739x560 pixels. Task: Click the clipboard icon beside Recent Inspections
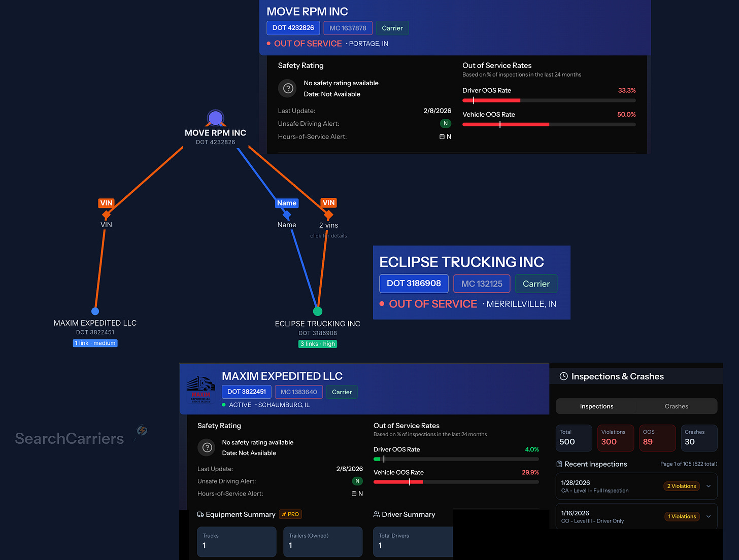(x=559, y=464)
